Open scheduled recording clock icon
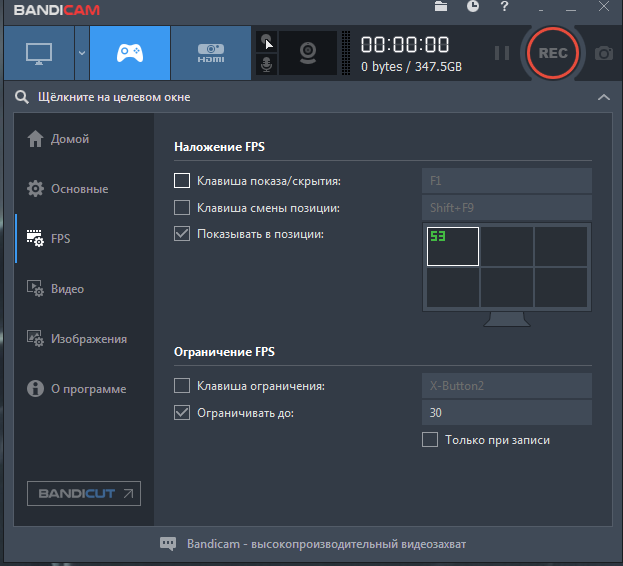 click(472, 6)
